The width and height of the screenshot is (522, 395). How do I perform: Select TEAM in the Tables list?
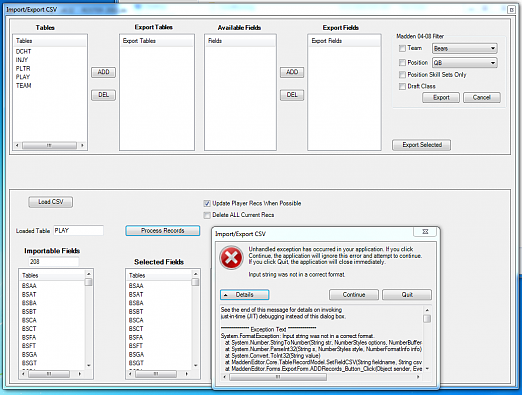point(23,86)
